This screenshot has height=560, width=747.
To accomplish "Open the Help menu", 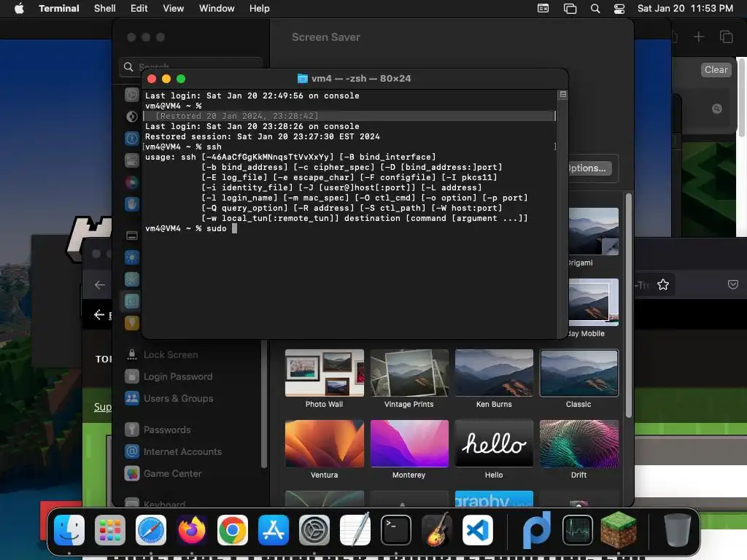I will [x=260, y=8].
